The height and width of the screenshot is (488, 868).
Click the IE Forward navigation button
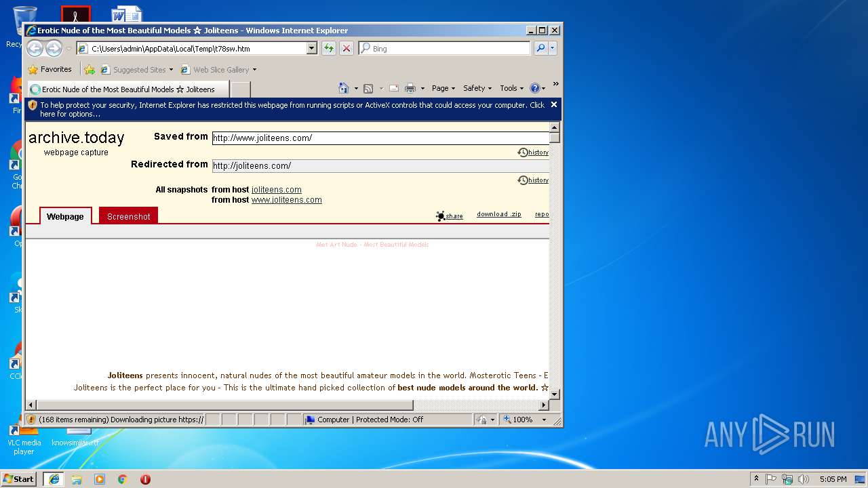(x=54, y=48)
